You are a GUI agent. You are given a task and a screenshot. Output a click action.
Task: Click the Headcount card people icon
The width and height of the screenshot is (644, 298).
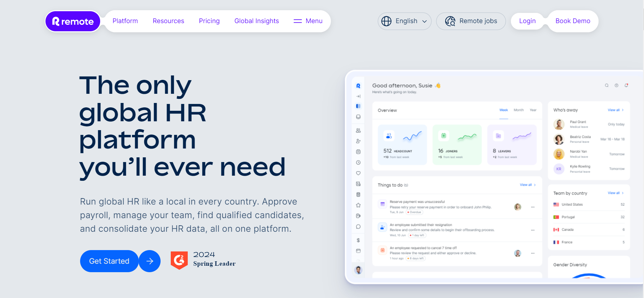coord(389,136)
